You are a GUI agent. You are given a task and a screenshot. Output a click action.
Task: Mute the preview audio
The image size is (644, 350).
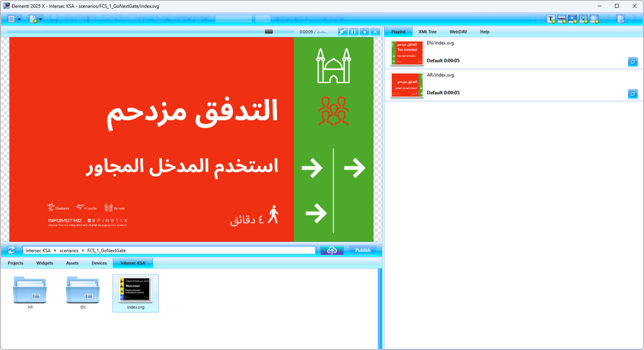342,31
